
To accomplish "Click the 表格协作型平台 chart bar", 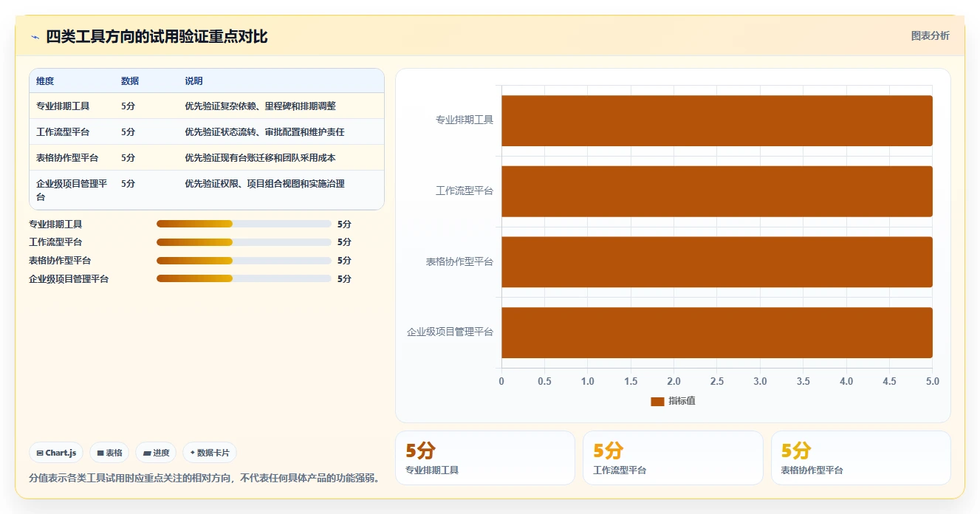I will (717, 262).
